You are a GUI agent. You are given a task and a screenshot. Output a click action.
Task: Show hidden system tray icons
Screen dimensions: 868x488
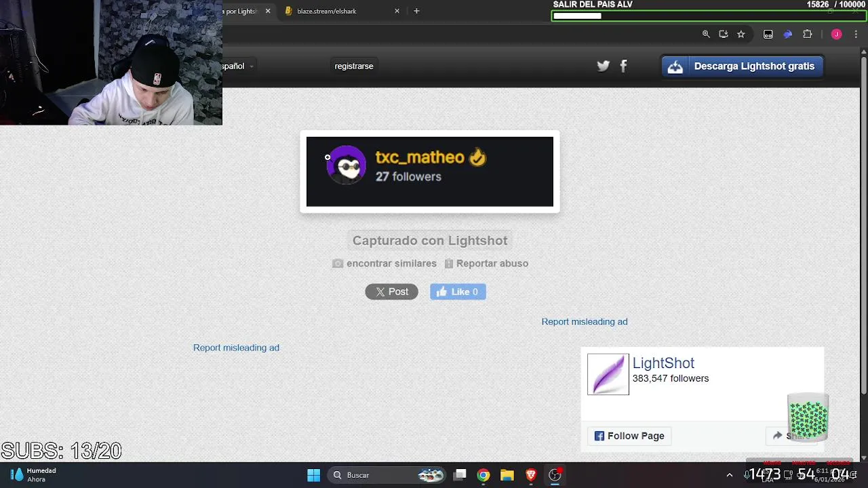pos(730,475)
